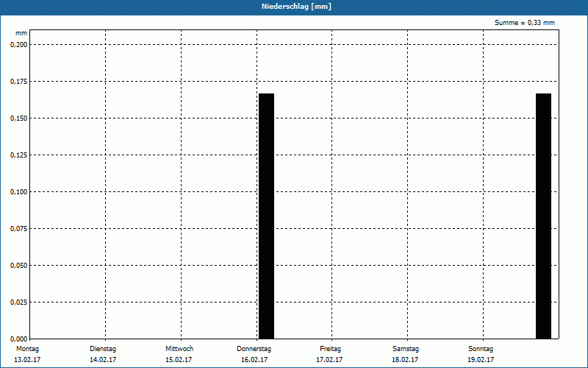The height and width of the screenshot is (368, 588).
Task: Click the date 18.02.17
Action: click(405, 360)
